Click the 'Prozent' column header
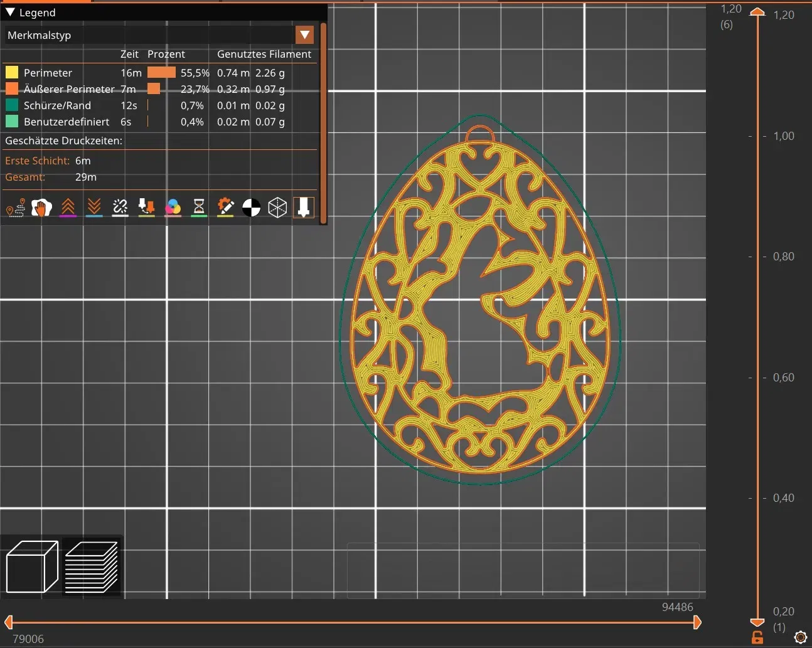The image size is (812, 648). (x=166, y=54)
